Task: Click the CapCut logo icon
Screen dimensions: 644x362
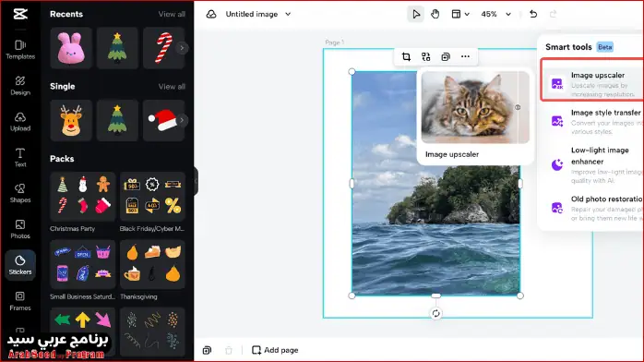Action: tap(20, 14)
